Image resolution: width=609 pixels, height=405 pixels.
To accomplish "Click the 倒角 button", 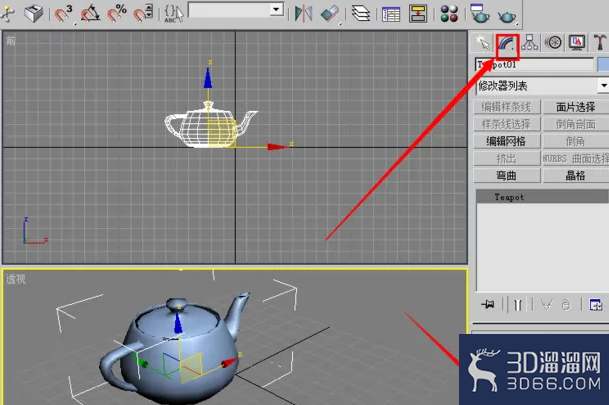I will tap(576, 141).
